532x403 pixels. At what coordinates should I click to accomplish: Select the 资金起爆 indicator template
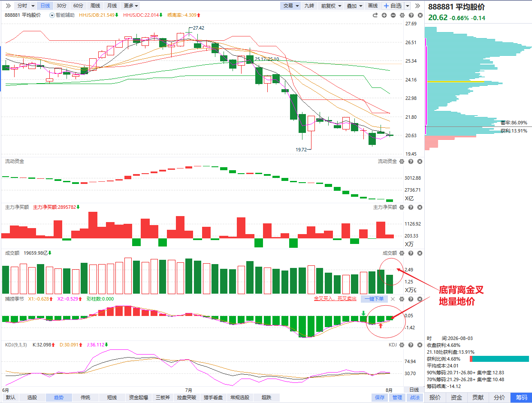(x=139, y=397)
